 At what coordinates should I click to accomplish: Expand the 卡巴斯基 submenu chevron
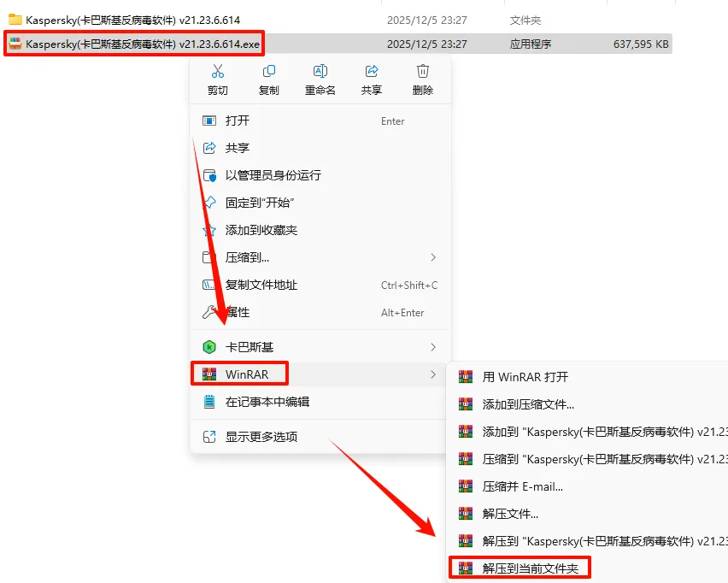coord(433,347)
